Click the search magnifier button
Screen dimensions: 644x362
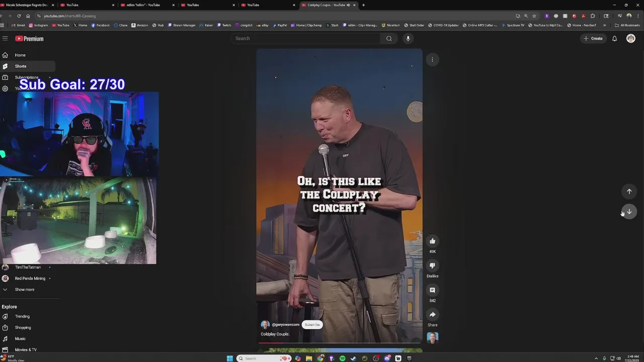[x=389, y=38]
